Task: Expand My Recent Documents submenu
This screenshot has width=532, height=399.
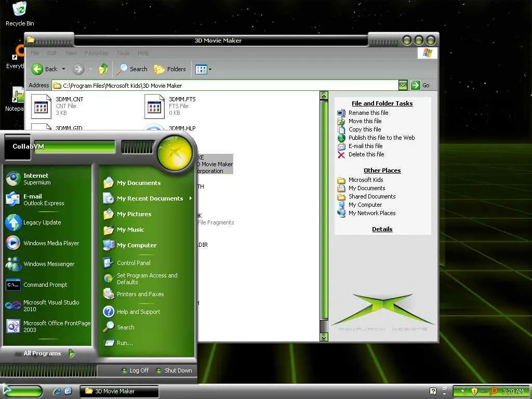Action: point(147,198)
